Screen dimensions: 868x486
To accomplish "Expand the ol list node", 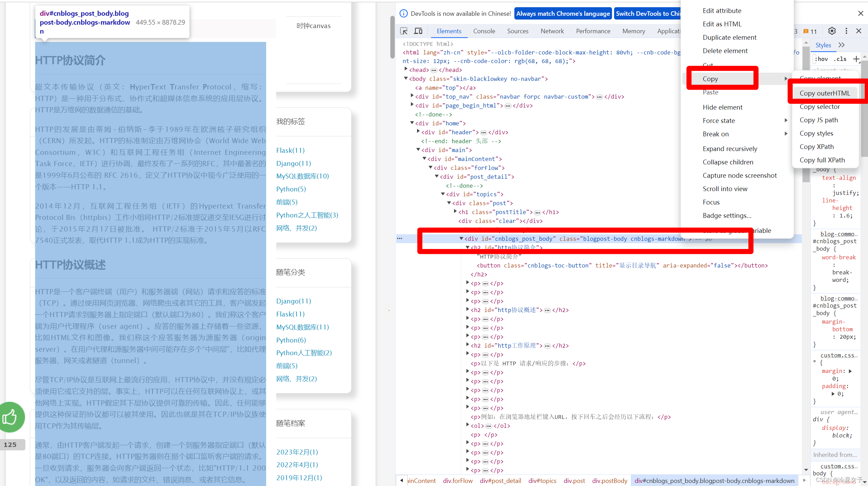I will pos(468,425).
